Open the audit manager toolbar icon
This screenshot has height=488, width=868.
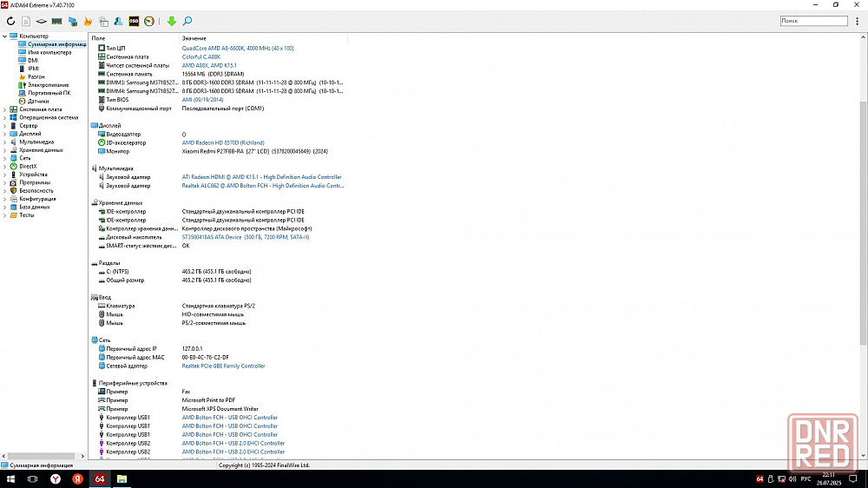pyautogui.click(x=103, y=21)
